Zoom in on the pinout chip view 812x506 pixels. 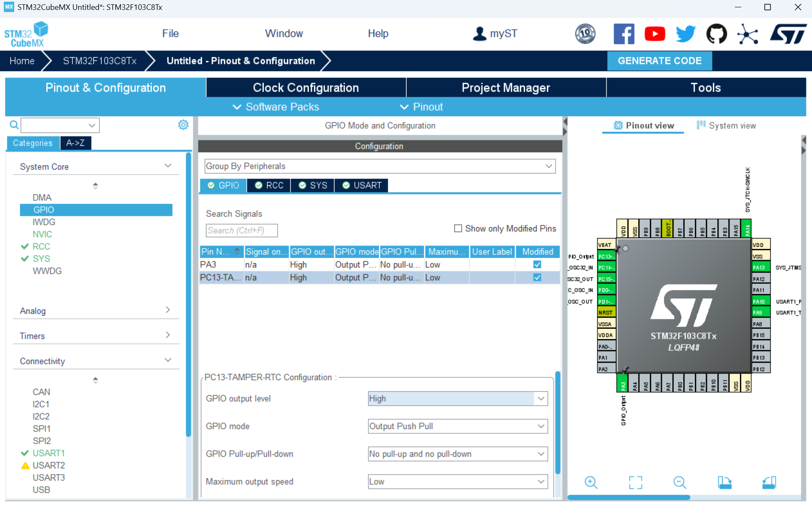pyautogui.click(x=591, y=482)
